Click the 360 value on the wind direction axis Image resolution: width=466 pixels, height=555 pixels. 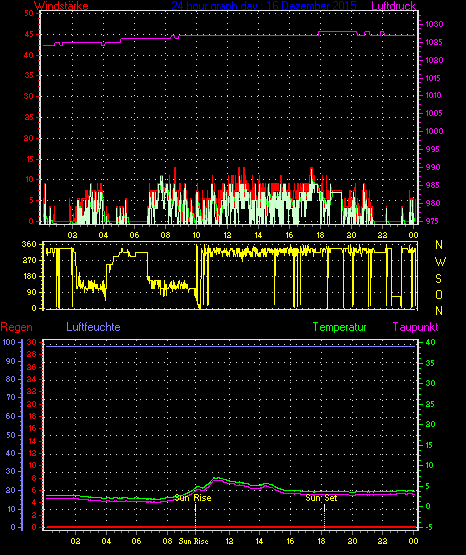[29, 244]
